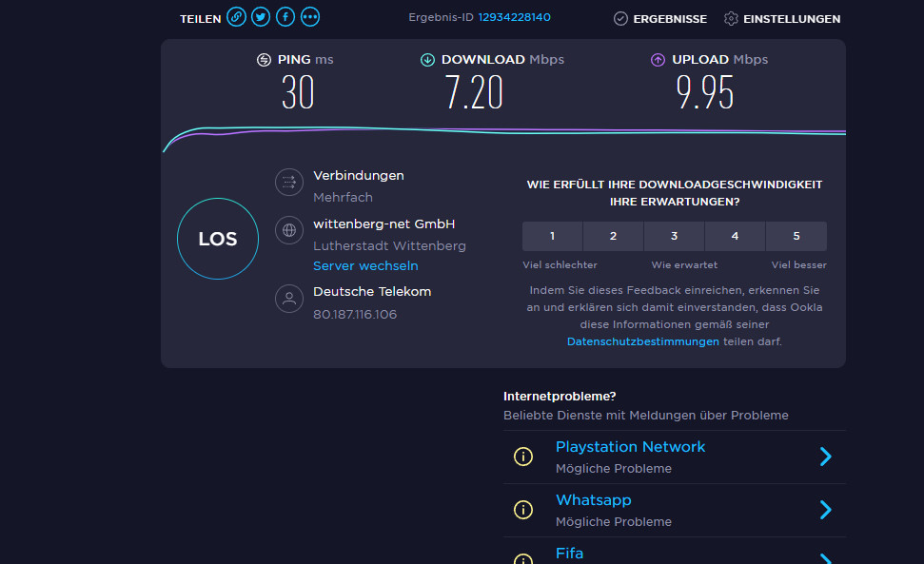Screen dimensions: 924x564
Task: Click the Server wechseln link
Action: click(x=365, y=266)
